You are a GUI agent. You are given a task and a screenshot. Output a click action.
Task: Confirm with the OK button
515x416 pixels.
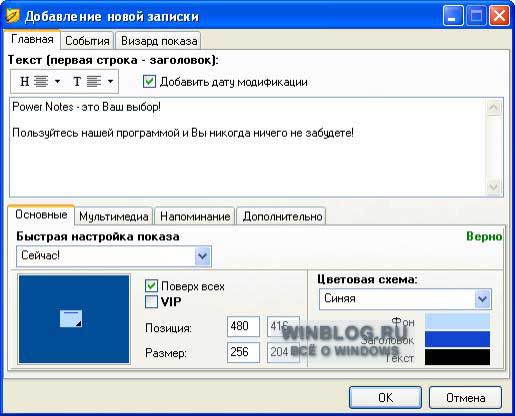(x=385, y=397)
